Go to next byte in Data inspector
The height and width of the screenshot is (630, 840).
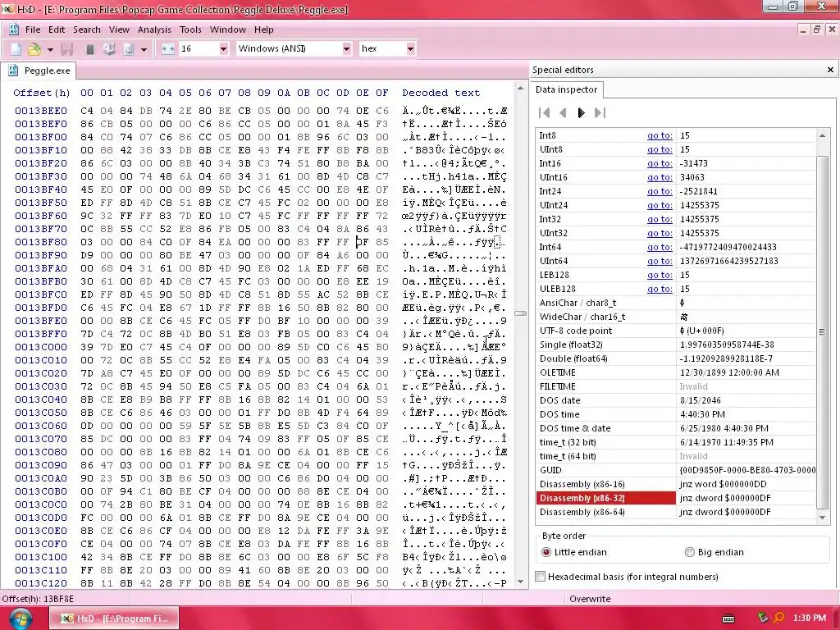pyautogui.click(x=581, y=112)
